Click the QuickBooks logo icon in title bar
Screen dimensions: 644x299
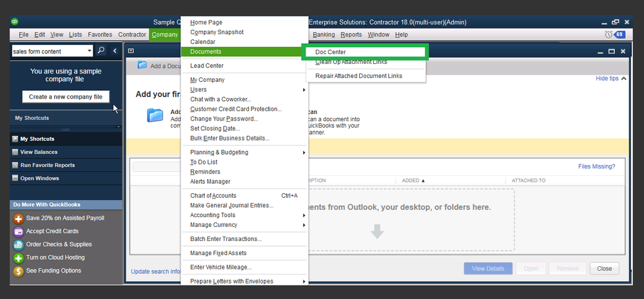point(15,21)
